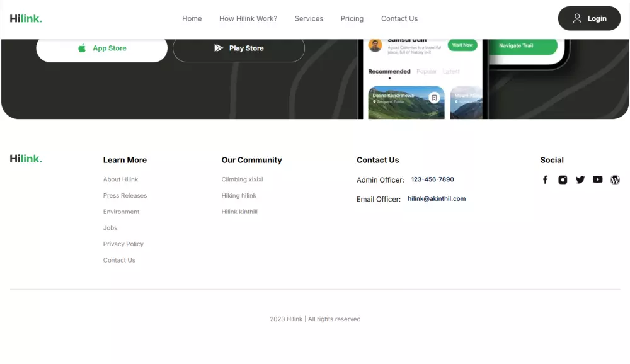Click the Login button
630x364 pixels.
tap(589, 18)
